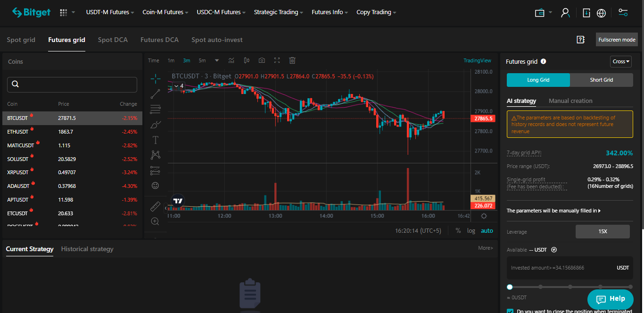Expand 'parameters will be manually filled in'
644x313 pixels.
coord(553,211)
